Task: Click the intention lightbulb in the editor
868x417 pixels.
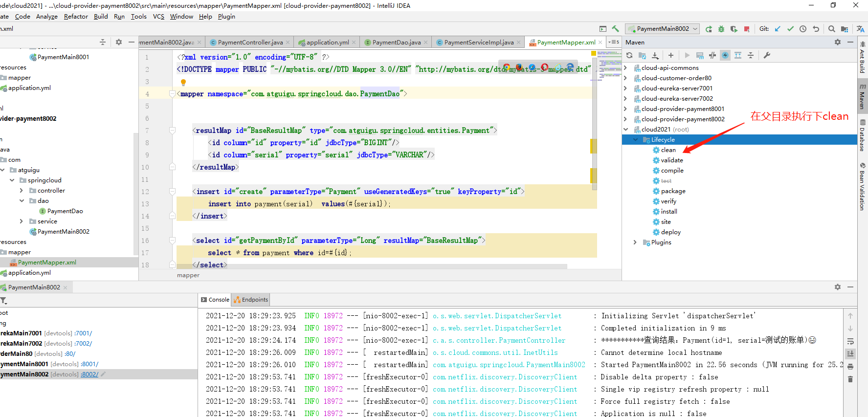Action: tap(183, 82)
